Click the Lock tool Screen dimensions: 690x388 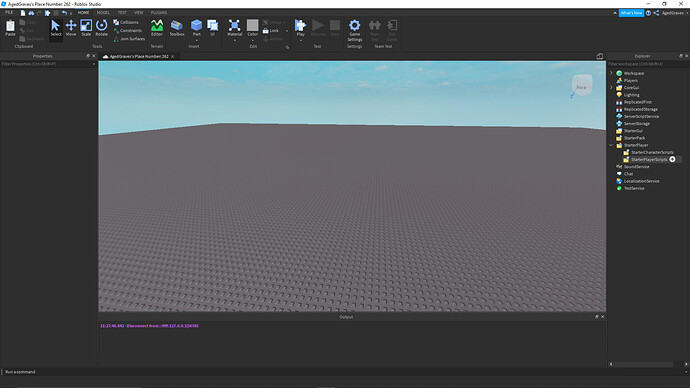pos(271,31)
